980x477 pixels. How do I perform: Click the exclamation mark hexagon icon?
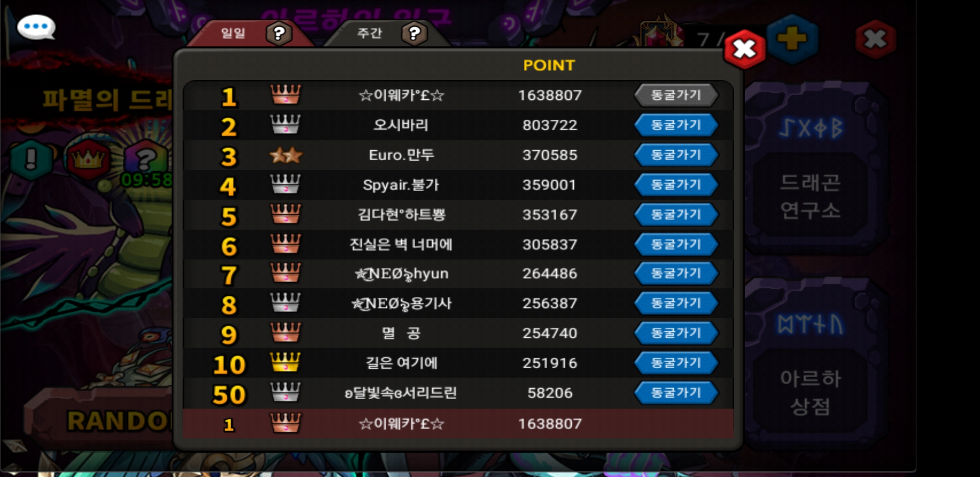pyautogui.click(x=31, y=158)
